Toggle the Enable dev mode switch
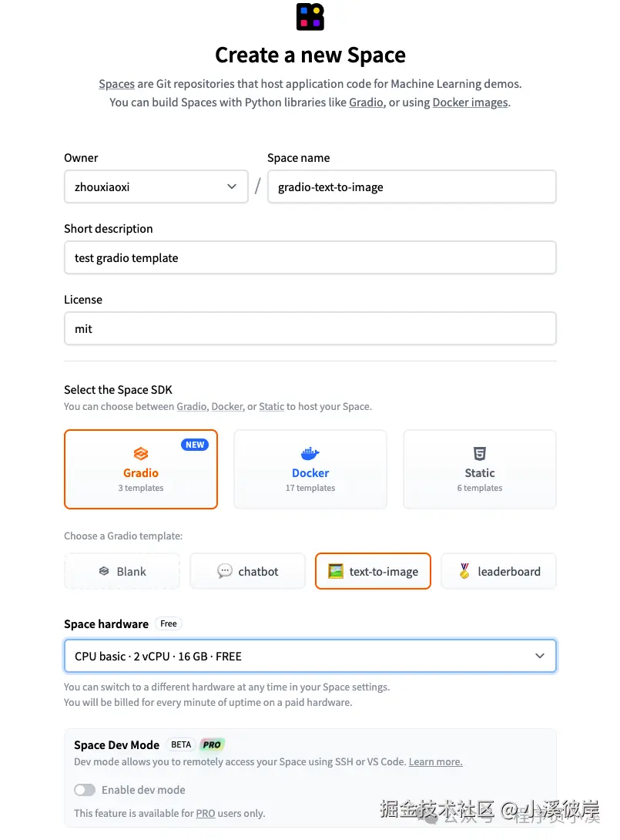Screen dimensions: 620x840 tap(85, 790)
